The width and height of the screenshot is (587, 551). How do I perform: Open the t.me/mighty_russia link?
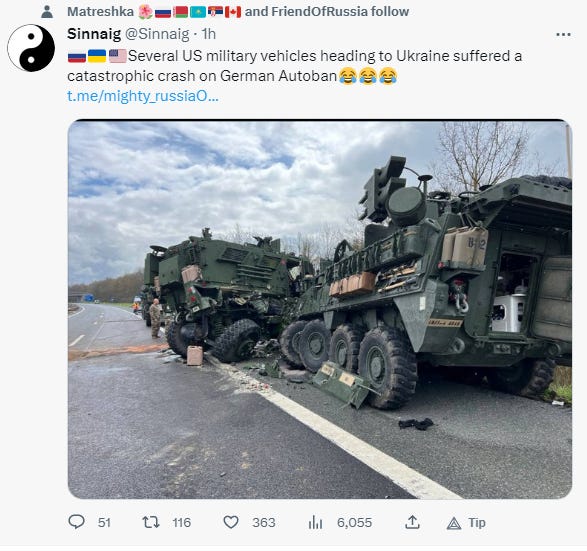143,96
